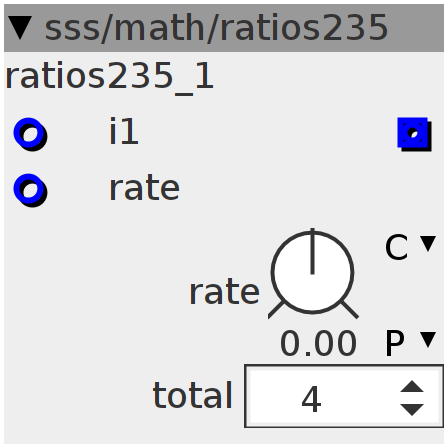
Task: Click the i1 inlet circle
Action: point(30,134)
